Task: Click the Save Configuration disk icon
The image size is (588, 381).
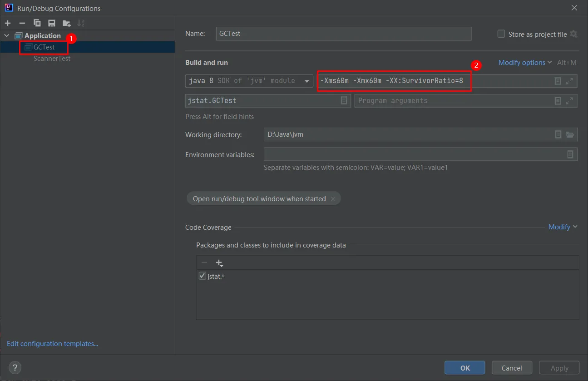Action: pyautogui.click(x=52, y=23)
